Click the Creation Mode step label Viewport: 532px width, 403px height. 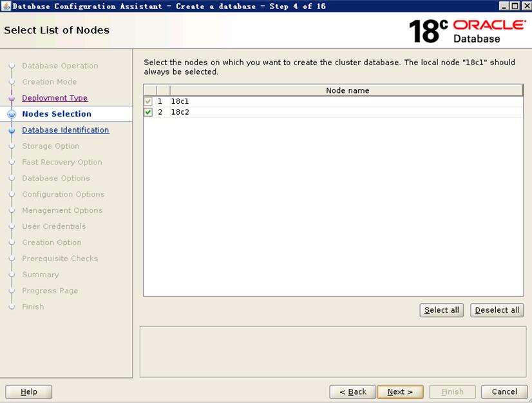(49, 82)
